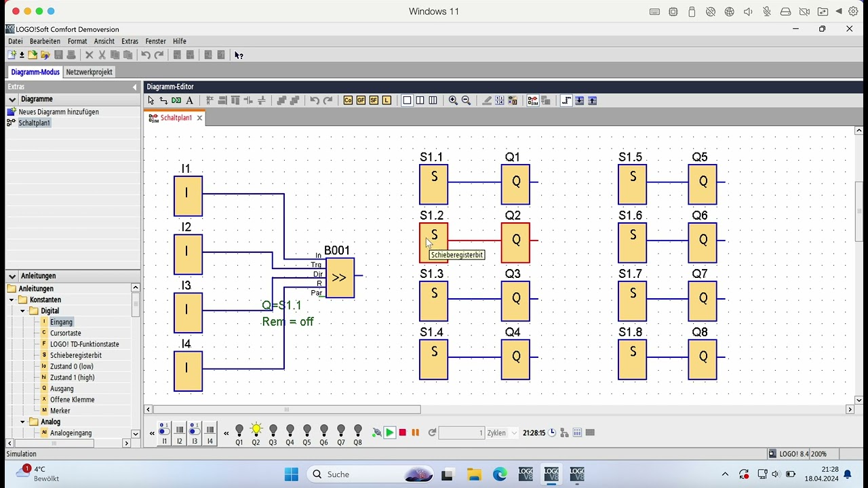868x488 pixels.
Task: Click the cycles number input field
Action: pyautogui.click(x=462, y=432)
